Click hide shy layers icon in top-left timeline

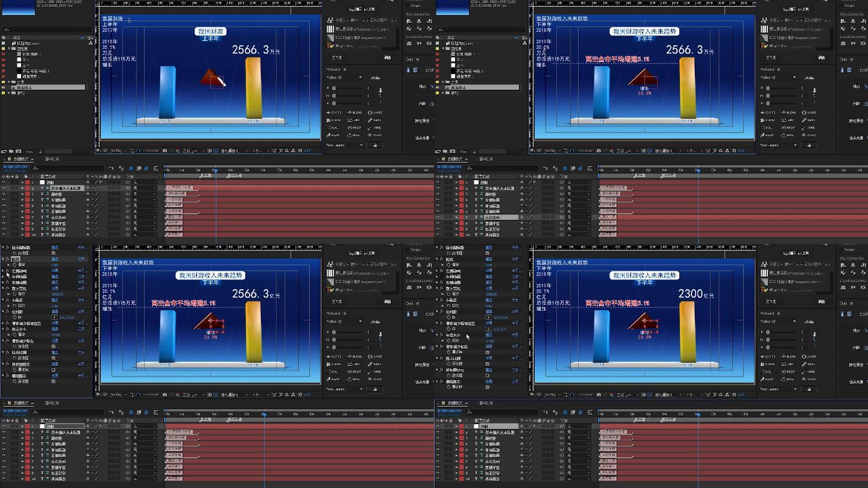click(x=131, y=168)
